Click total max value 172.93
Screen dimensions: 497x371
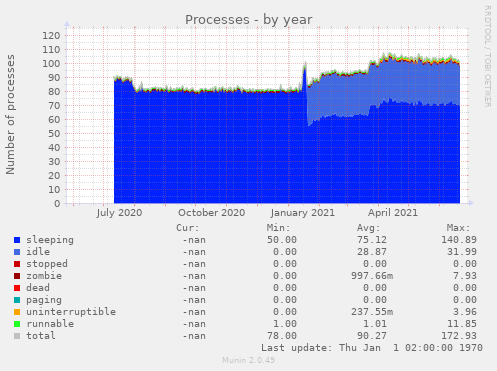[x=459, y=336]
